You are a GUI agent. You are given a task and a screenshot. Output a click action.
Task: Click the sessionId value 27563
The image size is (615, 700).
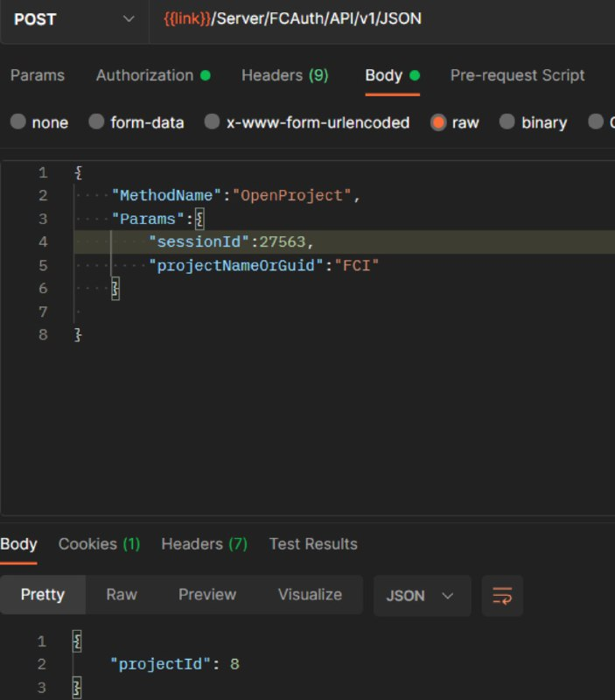point(282,242)
